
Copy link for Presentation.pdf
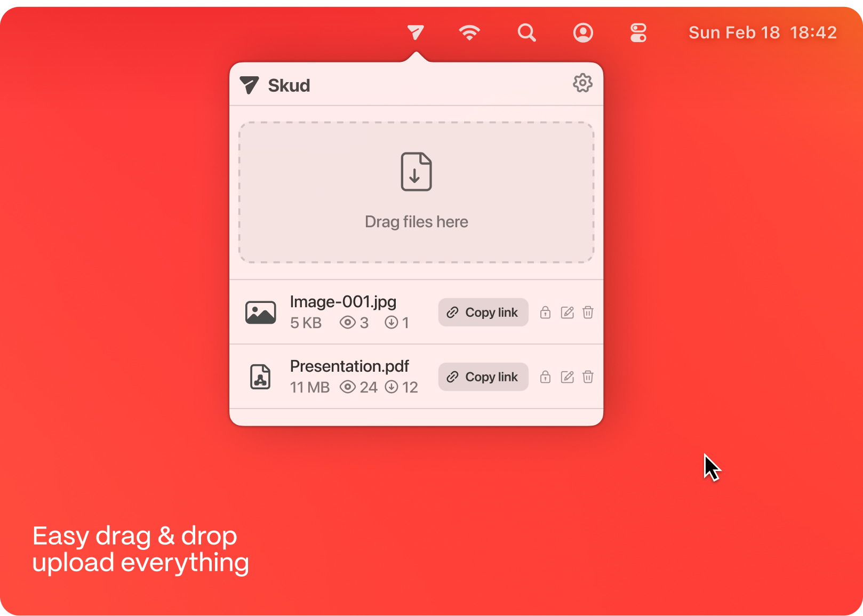tap(483, 377)
